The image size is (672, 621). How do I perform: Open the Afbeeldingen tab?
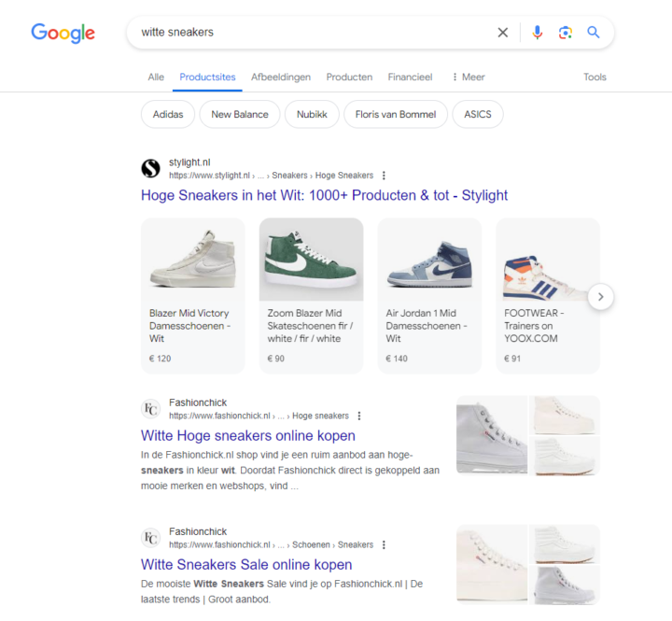(281, 78)
